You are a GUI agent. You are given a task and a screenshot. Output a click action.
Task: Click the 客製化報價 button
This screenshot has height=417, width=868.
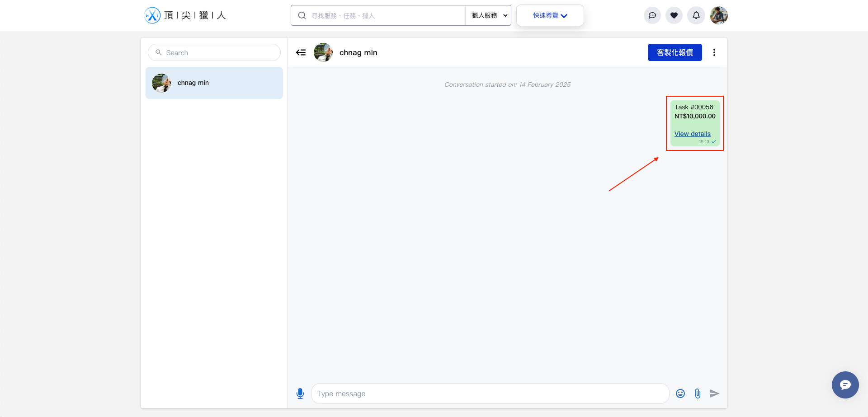(675, 52)
